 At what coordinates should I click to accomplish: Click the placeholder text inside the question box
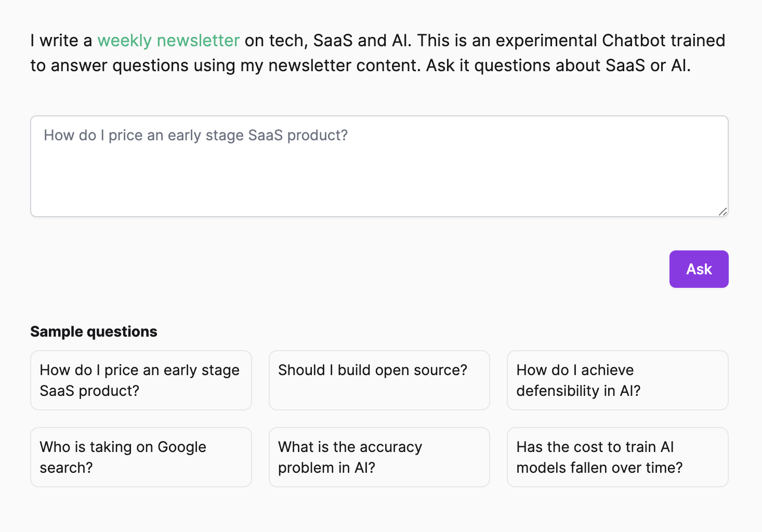(x=195, y=136)
